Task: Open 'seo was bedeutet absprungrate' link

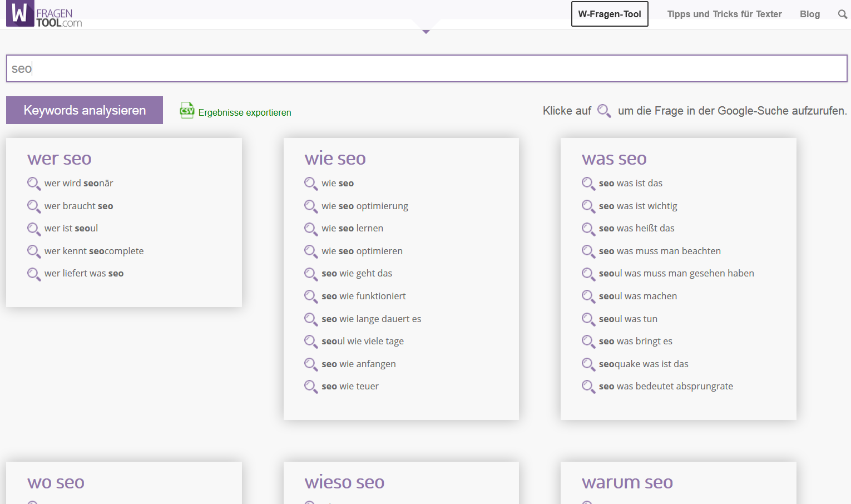Action: [665, 387]
